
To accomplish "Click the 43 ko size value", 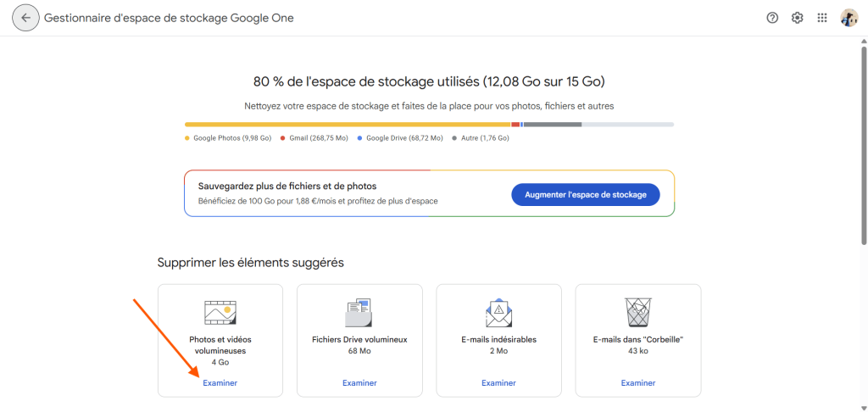I will click(638, 351).
